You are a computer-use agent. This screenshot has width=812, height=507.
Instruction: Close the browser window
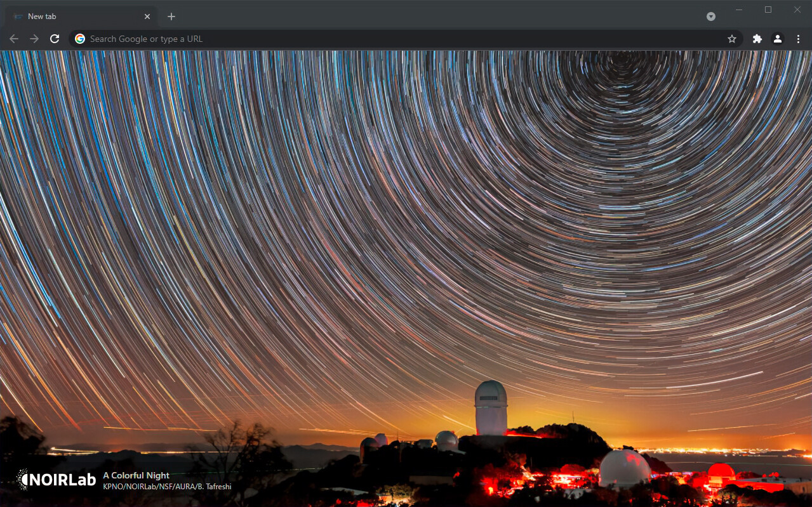pos(797,10)
